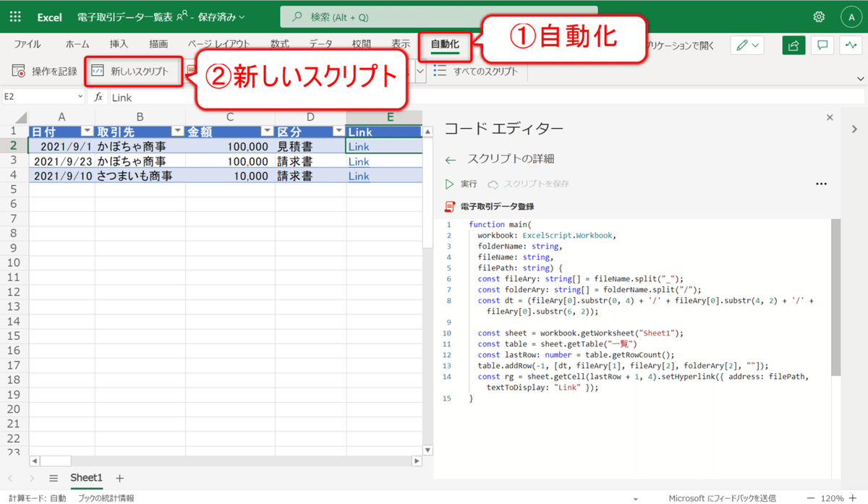The width and height of the screenshot is (868, 504).
Task: Click the next sheet navigation arrow
Action: pyautogui.click(x=32, y=478)
